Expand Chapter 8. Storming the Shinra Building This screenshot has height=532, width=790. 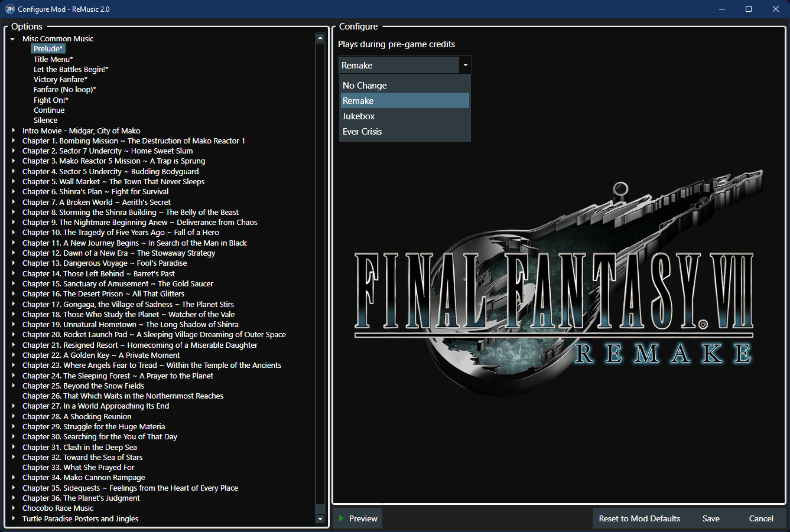13,212
